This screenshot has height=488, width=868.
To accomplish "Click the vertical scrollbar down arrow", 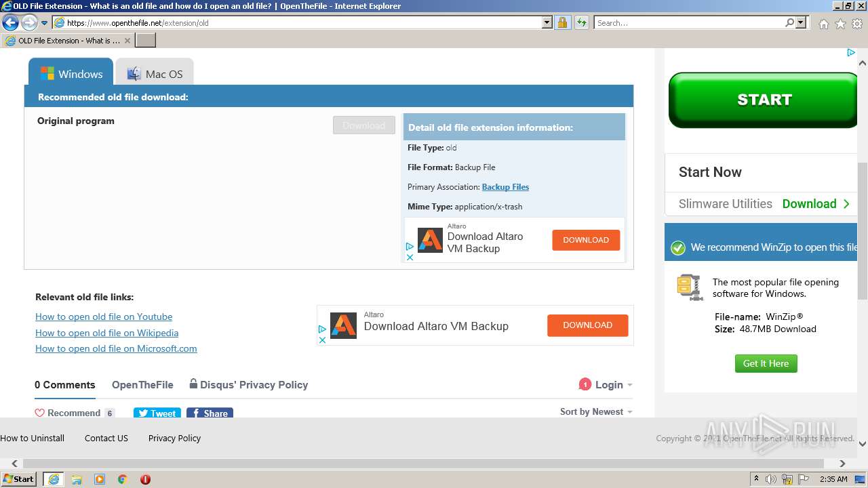I will click(x=863, y=444).
